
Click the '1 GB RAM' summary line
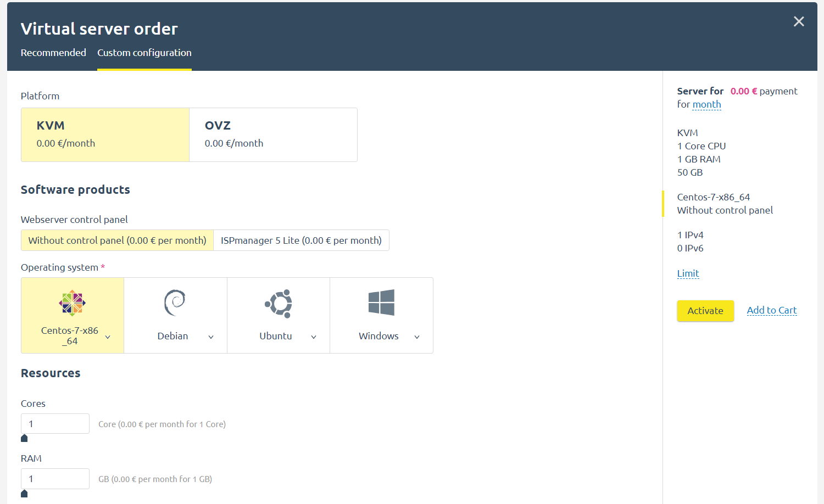coord(699,159)
